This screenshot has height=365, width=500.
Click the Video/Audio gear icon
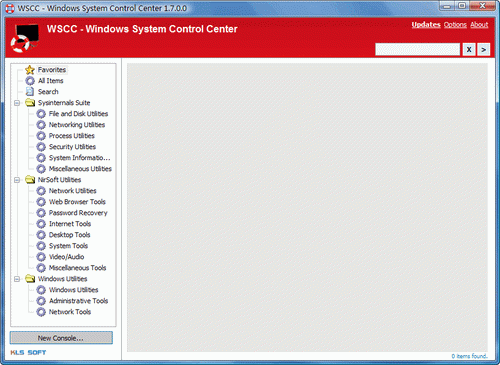[x=41, y=257]
